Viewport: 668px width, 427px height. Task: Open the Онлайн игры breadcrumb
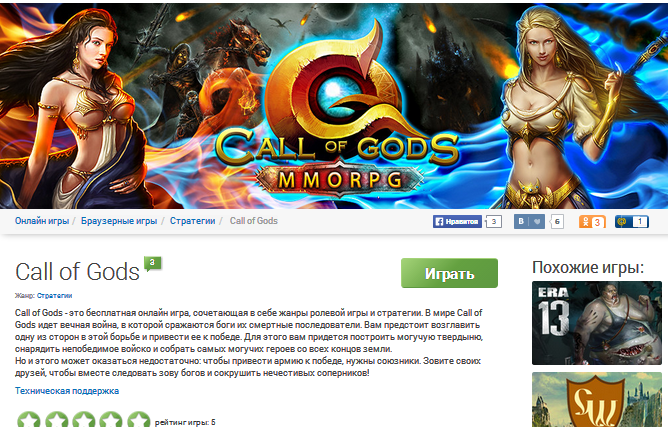tap(42, 221)
